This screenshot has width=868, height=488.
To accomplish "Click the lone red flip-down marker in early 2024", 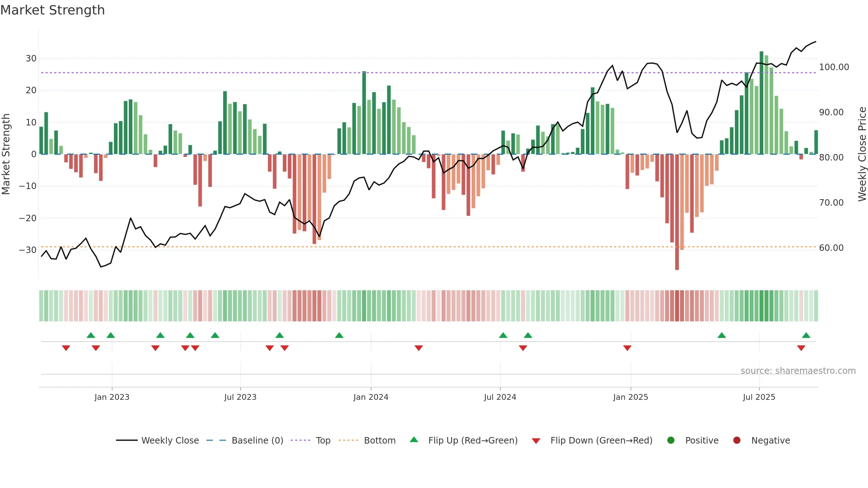I will (x=419, y=348).
